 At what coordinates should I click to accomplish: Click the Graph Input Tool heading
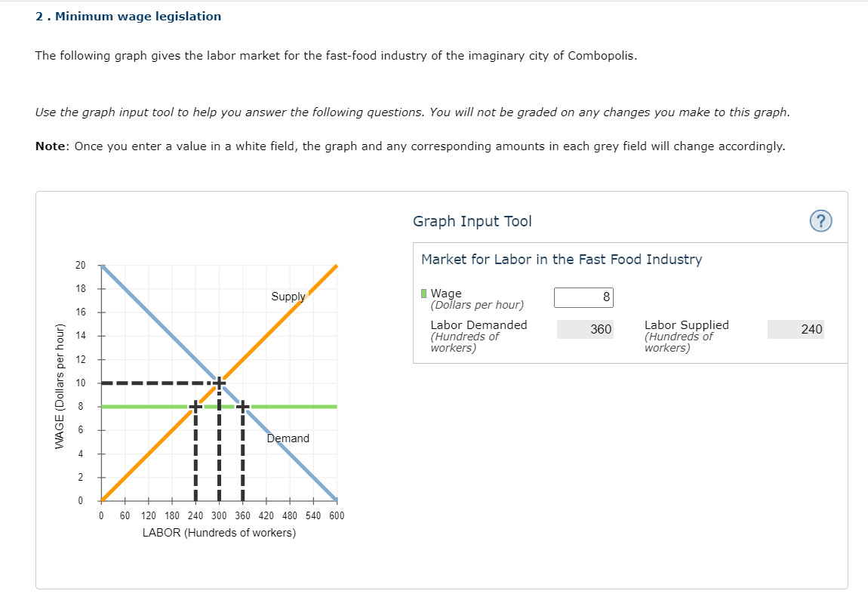(x=472, y=221)
